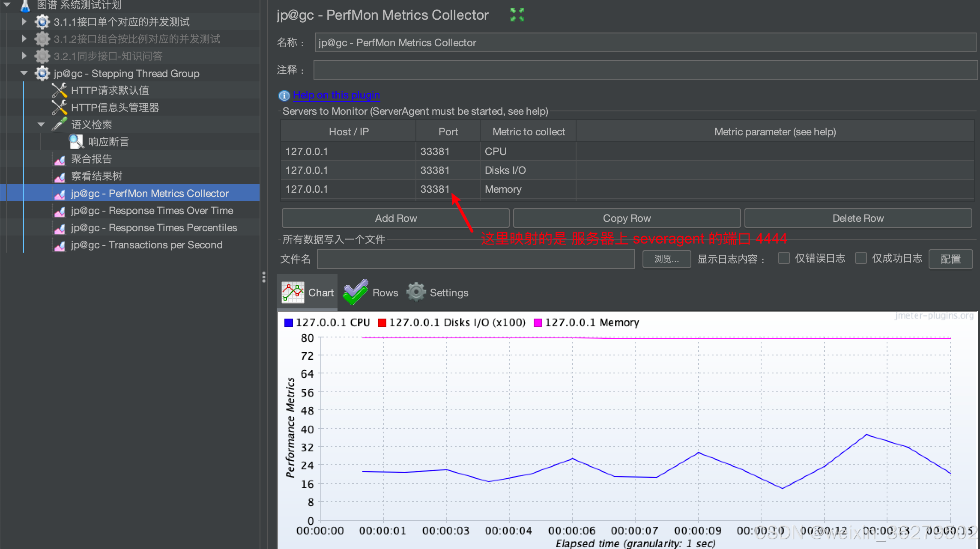
Task: Open the Help on this plugin link
Action: tap(336, 95)
